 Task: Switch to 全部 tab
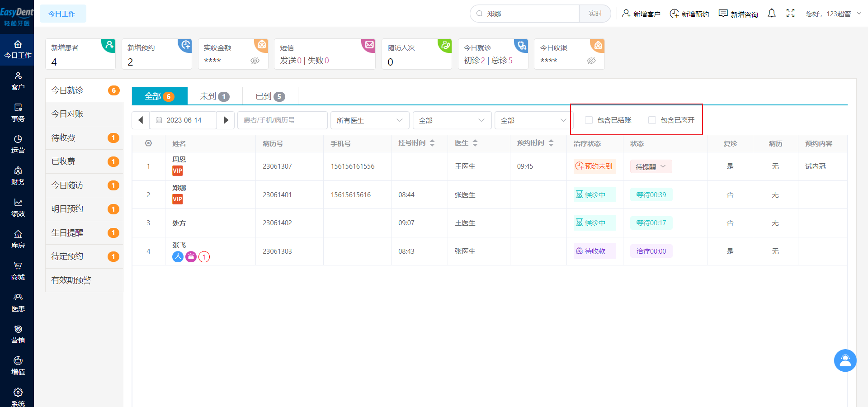pyautogui.click(x=160, y=96)
